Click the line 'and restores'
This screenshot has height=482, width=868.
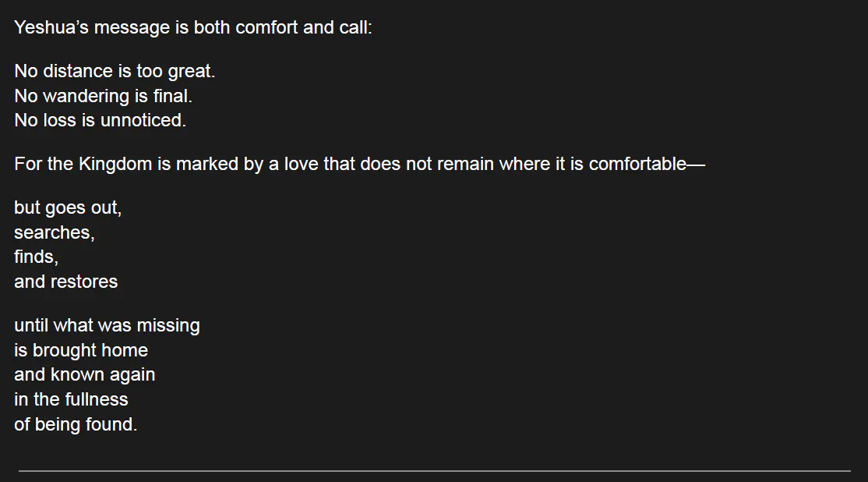point(65,282)
